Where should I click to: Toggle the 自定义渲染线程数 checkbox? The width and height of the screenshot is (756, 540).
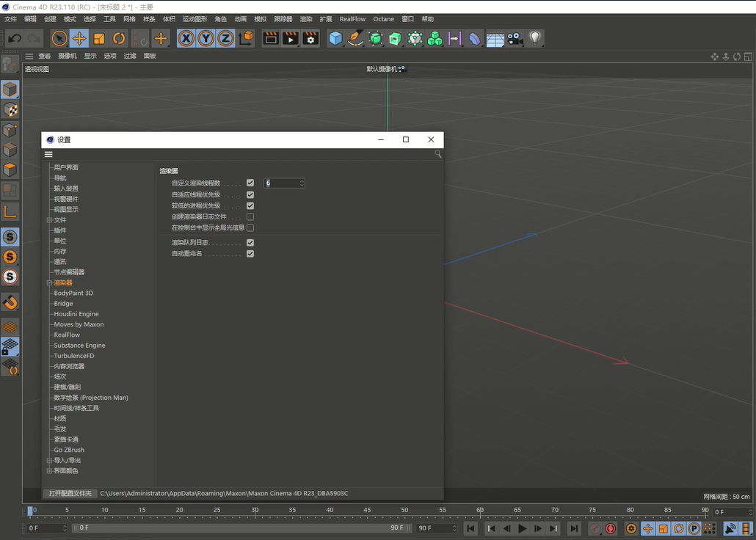250,183
